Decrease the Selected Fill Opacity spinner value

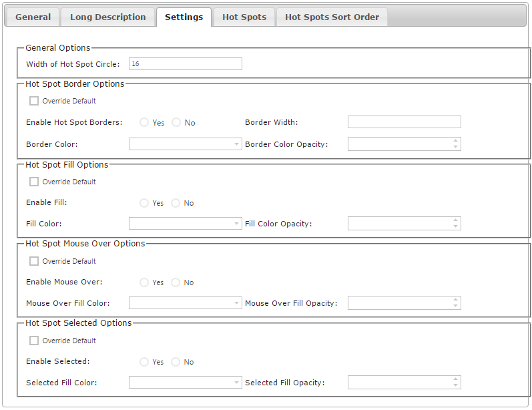tap(455, 385)
